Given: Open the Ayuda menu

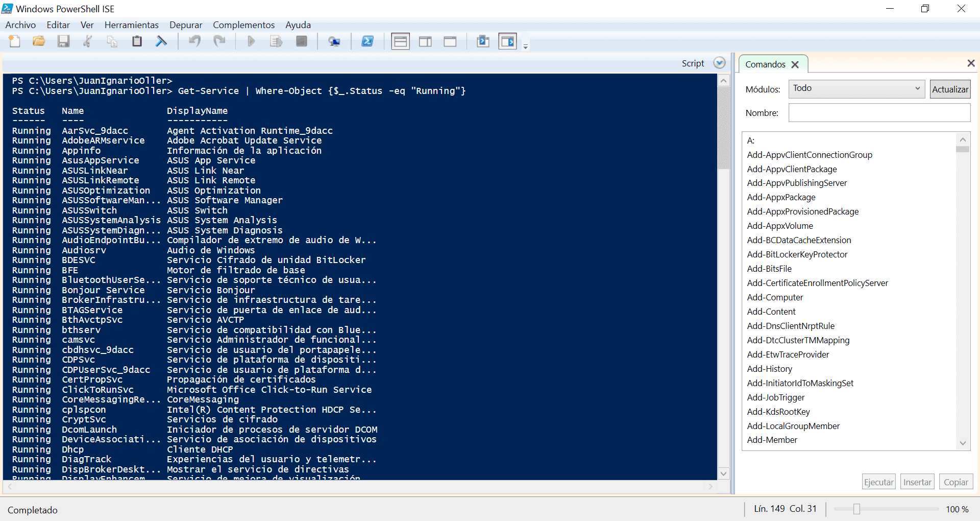Looking at the screenshot, I should (x=298, y=25).
